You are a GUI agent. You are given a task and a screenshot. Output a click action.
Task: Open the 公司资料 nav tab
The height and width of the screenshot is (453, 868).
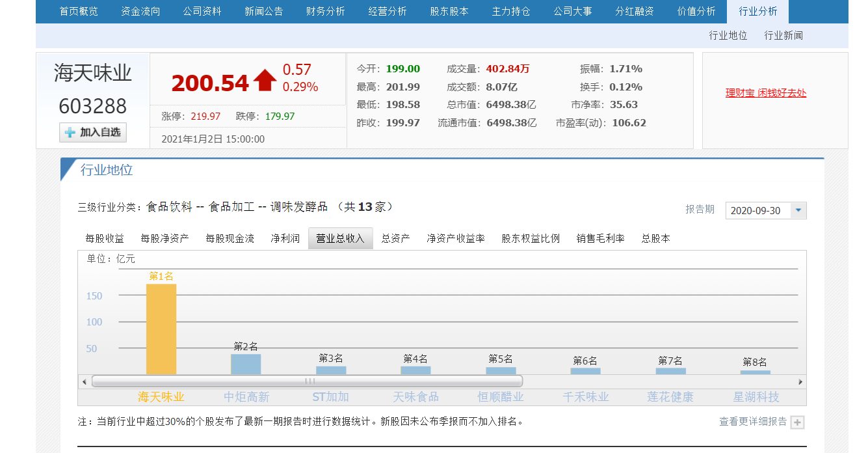pyautogui.click(x=202, y=12)
